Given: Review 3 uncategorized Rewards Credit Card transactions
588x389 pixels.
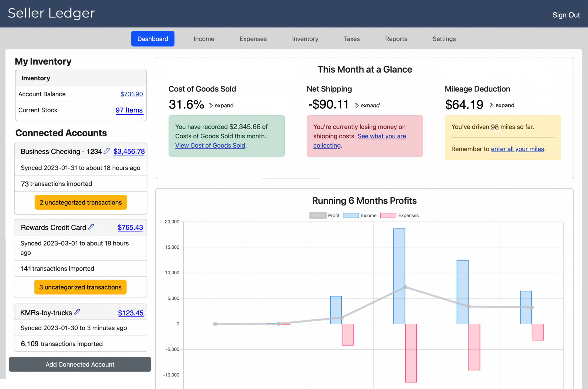Looking at the screenshot, I should point(80,287).
